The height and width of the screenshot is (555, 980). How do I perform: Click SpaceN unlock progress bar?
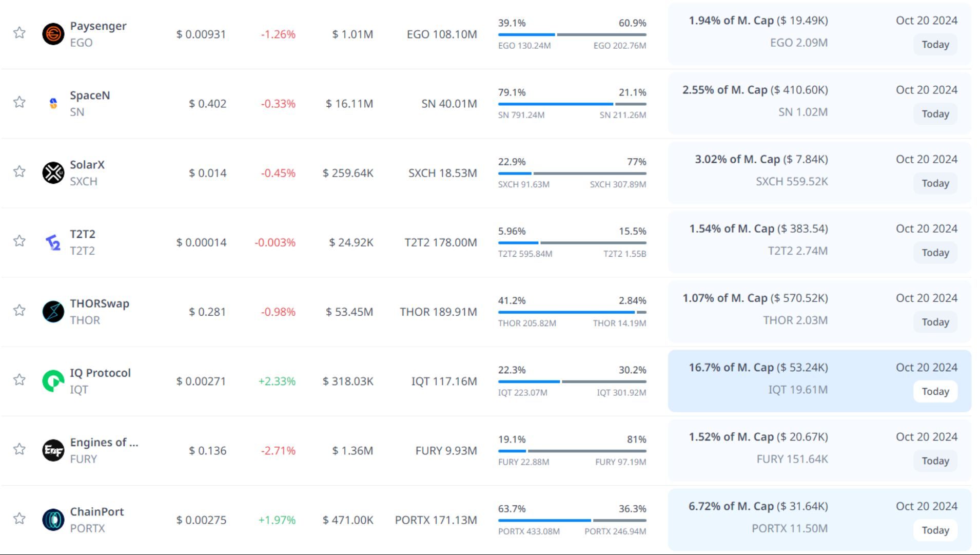pos(572,104)
